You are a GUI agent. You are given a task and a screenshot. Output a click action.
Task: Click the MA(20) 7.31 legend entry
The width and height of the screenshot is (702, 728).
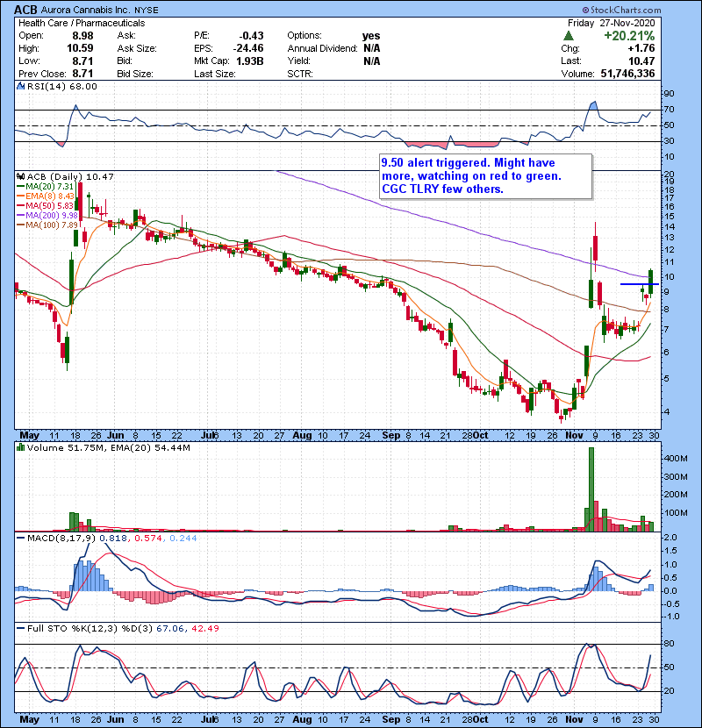(45, 187)
